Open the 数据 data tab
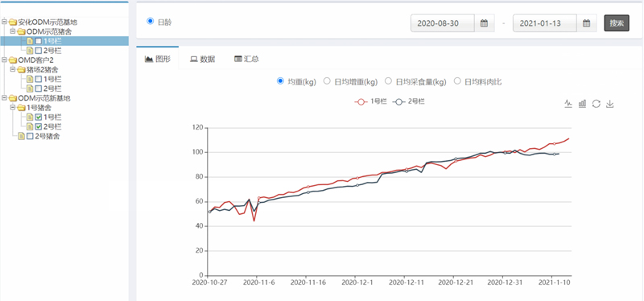This screenshot has width=644, height=301. click(202, 59)
